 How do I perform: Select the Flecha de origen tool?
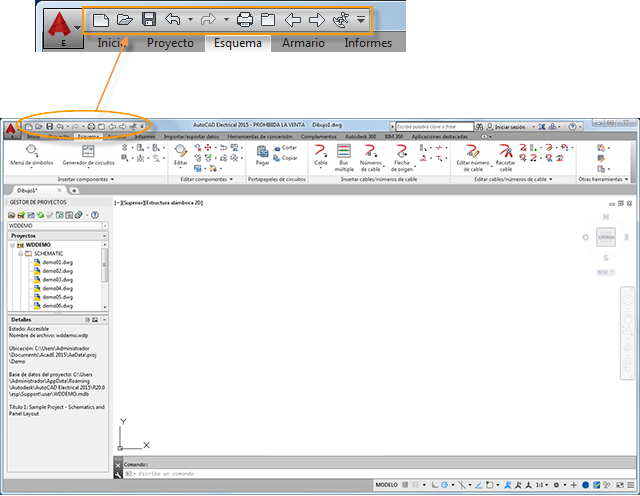(402, 158)
